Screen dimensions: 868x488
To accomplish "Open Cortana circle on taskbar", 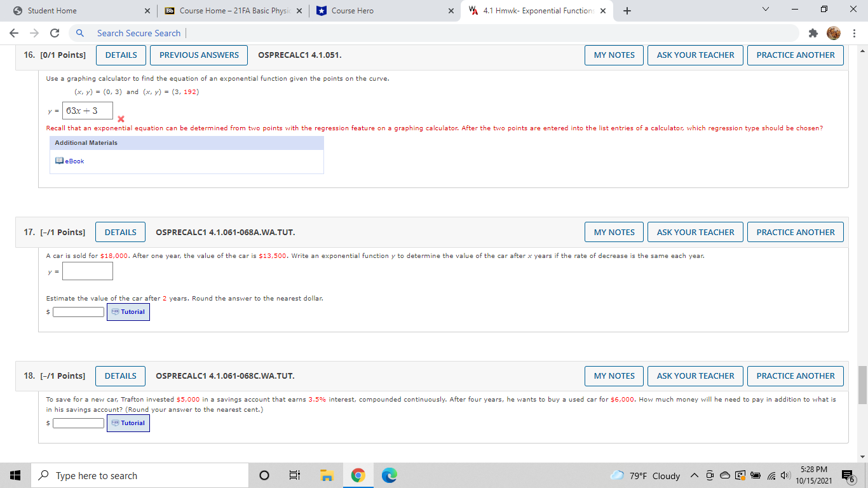I will coord(264,475).
